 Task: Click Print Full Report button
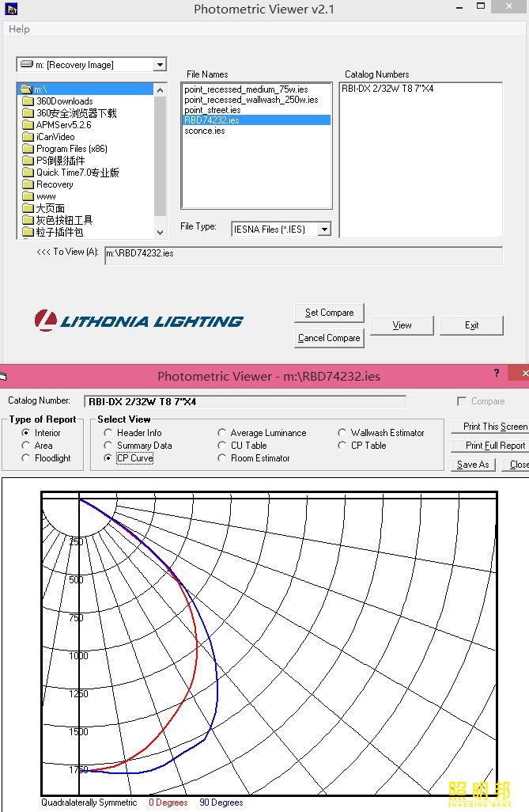pos(489,446)
